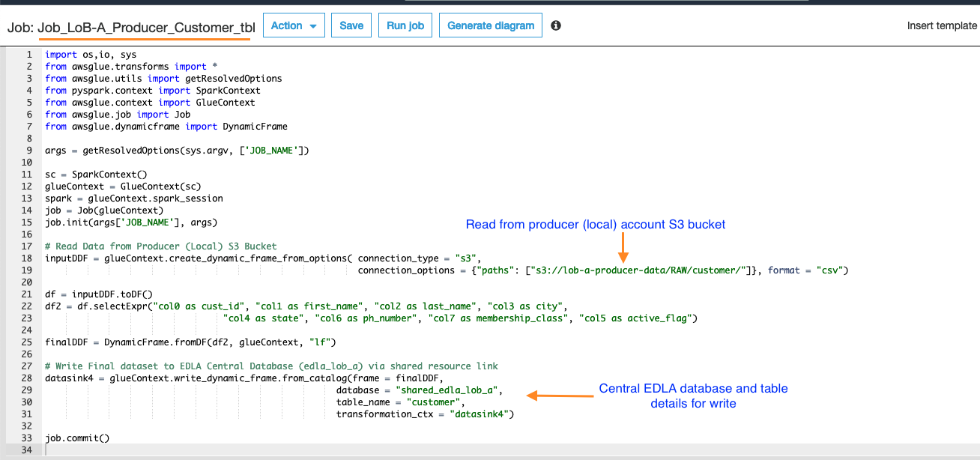Screen dimensions: 980x460
Task: Click the 'database = "shared_edla_lob_a"' line
Action: (x=420, y=390)
